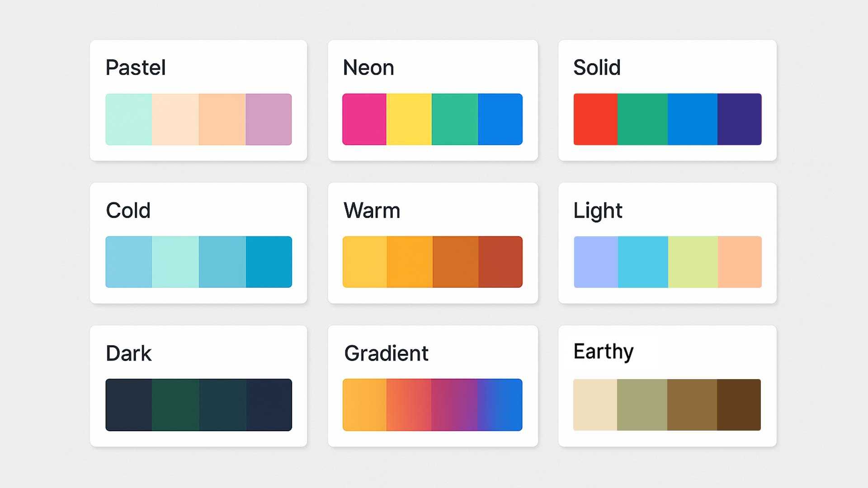This screenshot has height=488, width=868.
Task: Pick the dark green Dark swatch
Action: click(175, 405)
